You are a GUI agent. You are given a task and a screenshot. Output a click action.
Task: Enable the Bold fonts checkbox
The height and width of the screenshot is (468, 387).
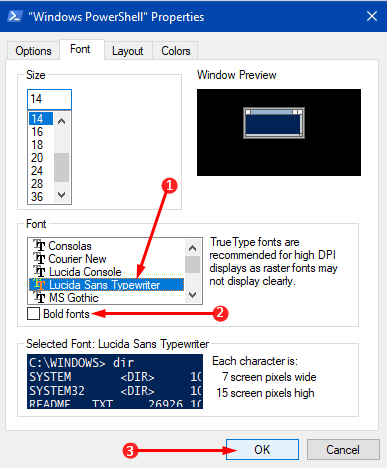point(33,314)
